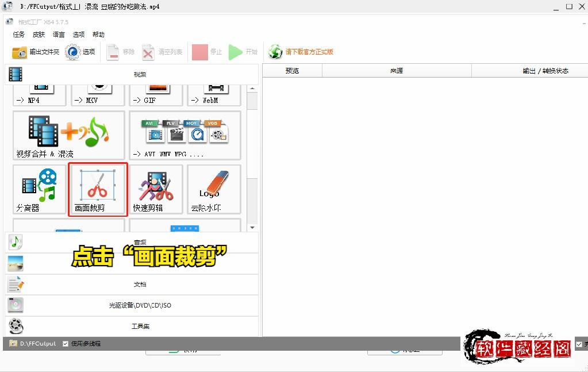Screen dimensions: 588x372
Task: Select the AVI WMV MPG conversion icon
Action: [184, 135]
